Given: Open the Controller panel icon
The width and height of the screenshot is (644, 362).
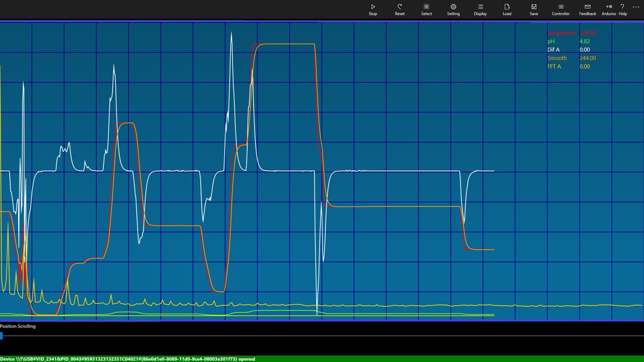Looking at the screenshot, I should [x=561, y=7].
